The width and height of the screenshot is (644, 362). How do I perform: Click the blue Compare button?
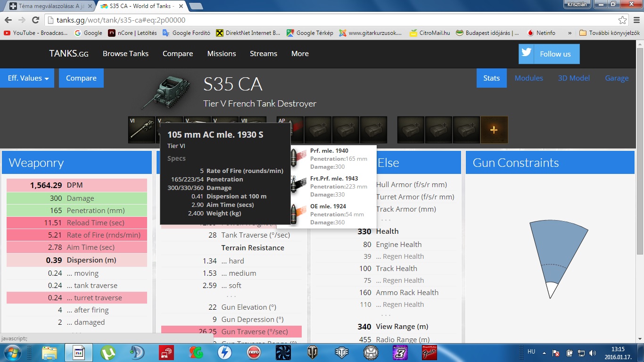click(81, 78)
